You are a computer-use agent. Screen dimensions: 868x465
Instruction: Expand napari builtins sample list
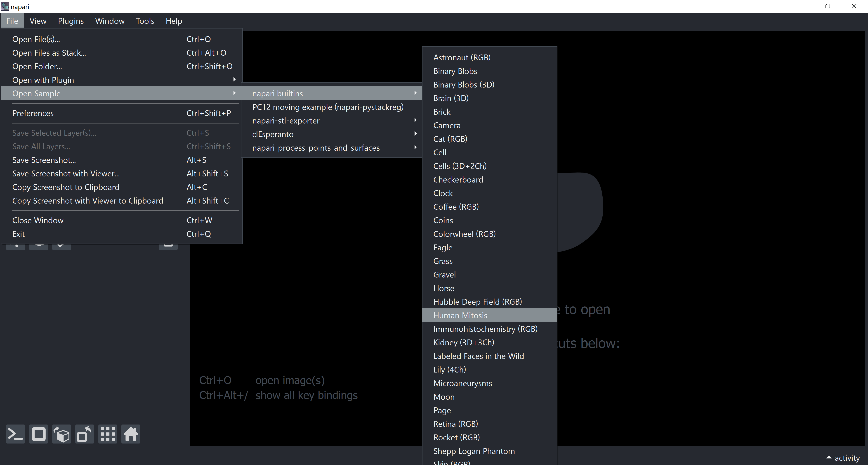332,93
